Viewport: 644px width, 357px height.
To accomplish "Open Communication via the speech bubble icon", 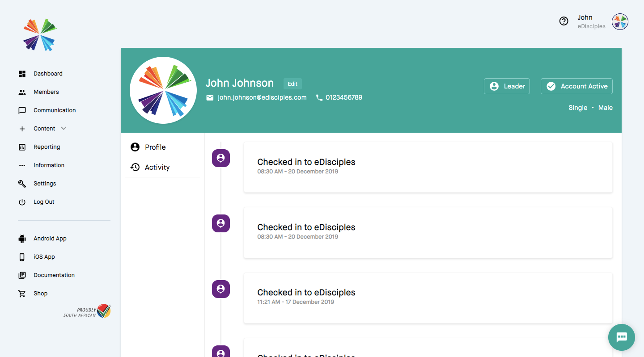I will pyautogui.click(x=22, y=110).
